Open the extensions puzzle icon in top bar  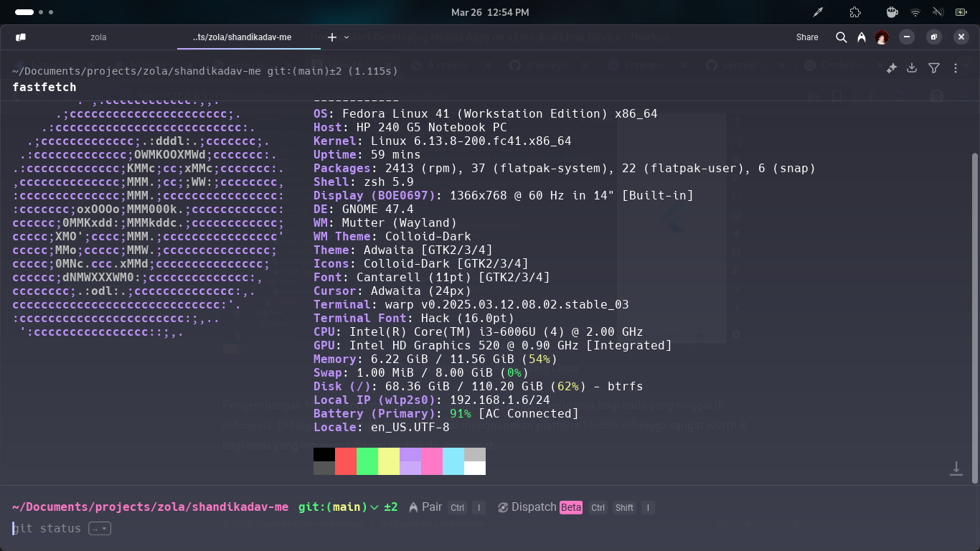[854, 12]
